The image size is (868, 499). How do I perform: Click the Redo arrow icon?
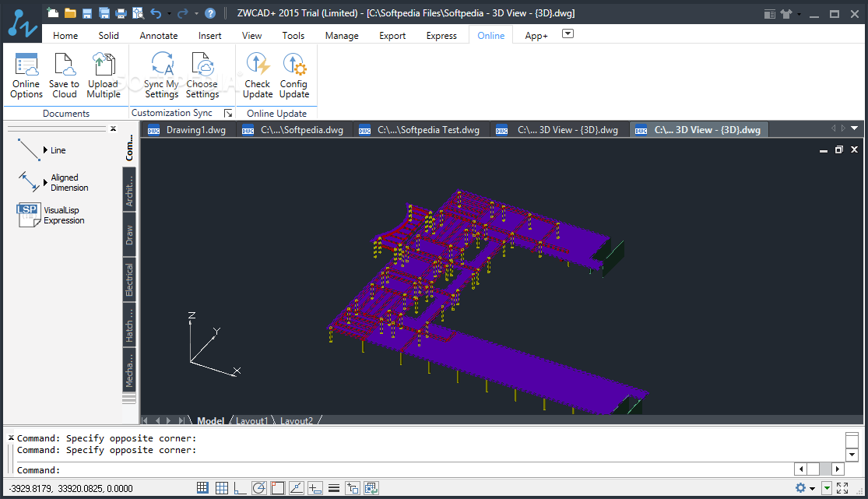point(183,13)
